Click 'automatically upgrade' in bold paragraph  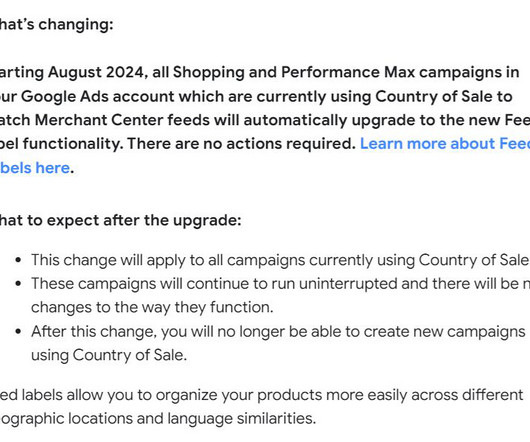[295, 120]
